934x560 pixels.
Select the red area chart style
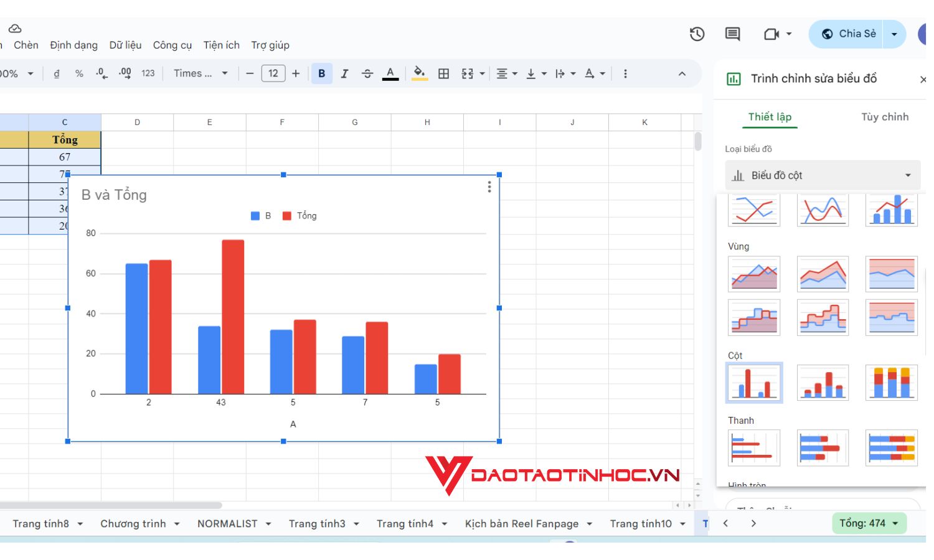pyautogui.click(x=823, y=274)
